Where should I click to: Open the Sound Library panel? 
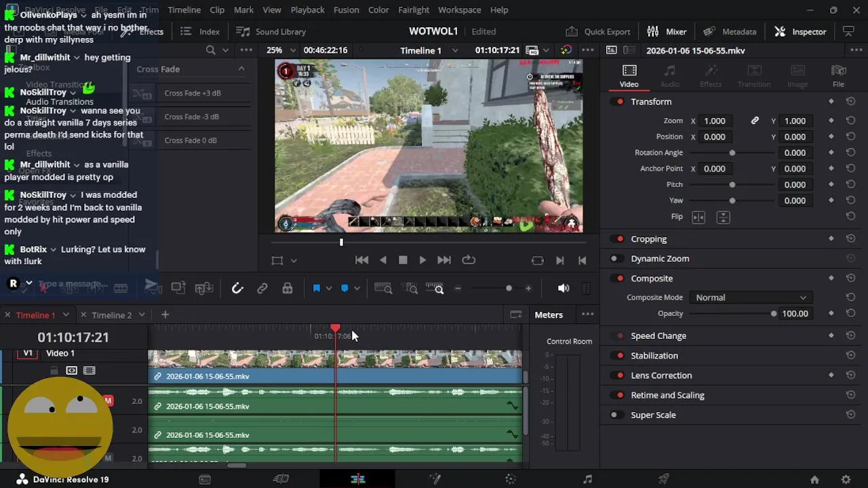tap(271, 32)
